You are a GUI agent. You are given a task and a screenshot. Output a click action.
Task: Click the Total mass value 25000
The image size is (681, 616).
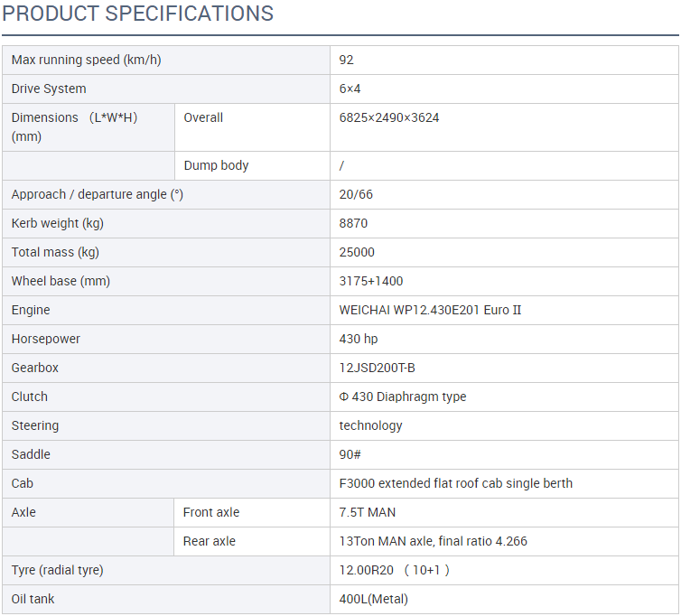pos(357,252)
